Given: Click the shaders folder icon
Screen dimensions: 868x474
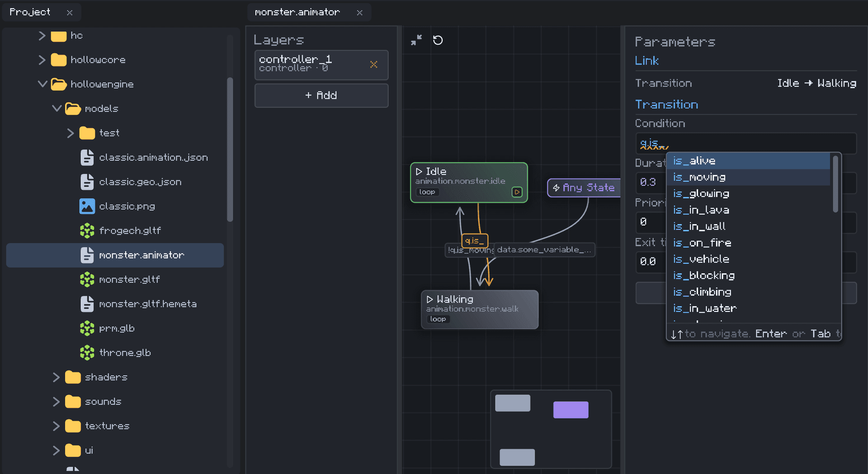Looking at the screenshot, I should tap(73, 377).
